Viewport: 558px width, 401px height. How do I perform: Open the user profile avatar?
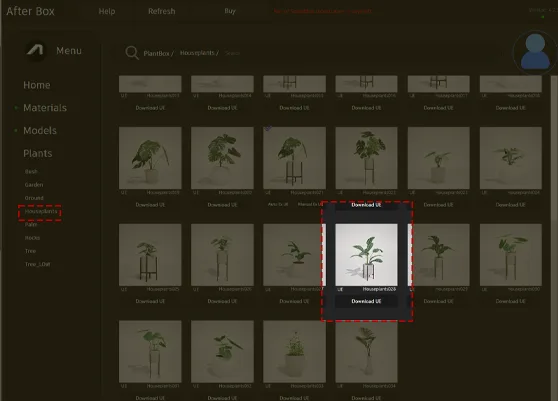tap(535, 52)
